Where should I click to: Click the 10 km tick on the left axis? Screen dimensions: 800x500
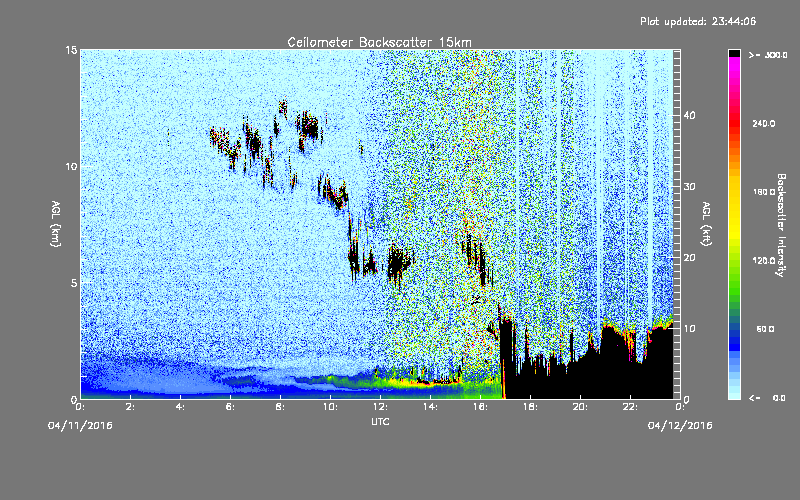(x=71, y=166)
